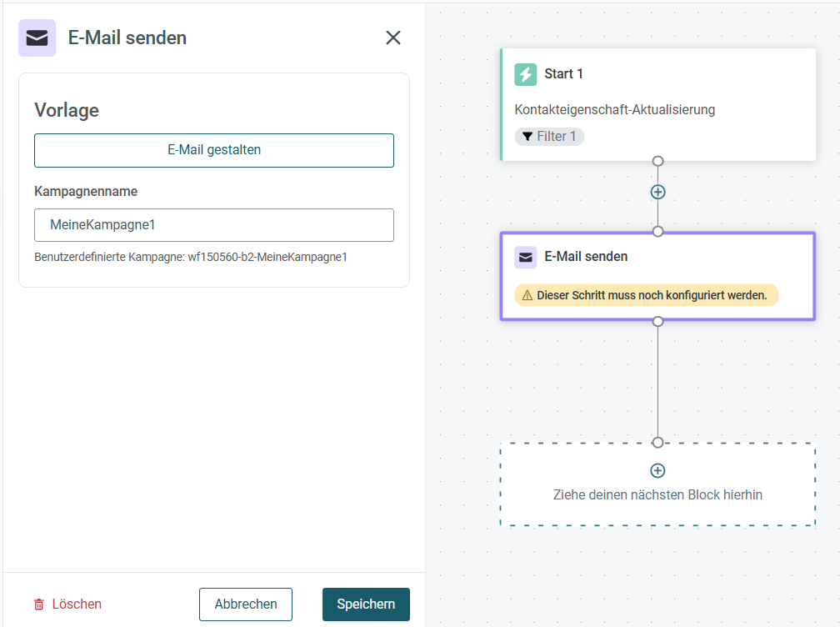
Task: Delete the step via Löschen
Action: coord(68,604)
